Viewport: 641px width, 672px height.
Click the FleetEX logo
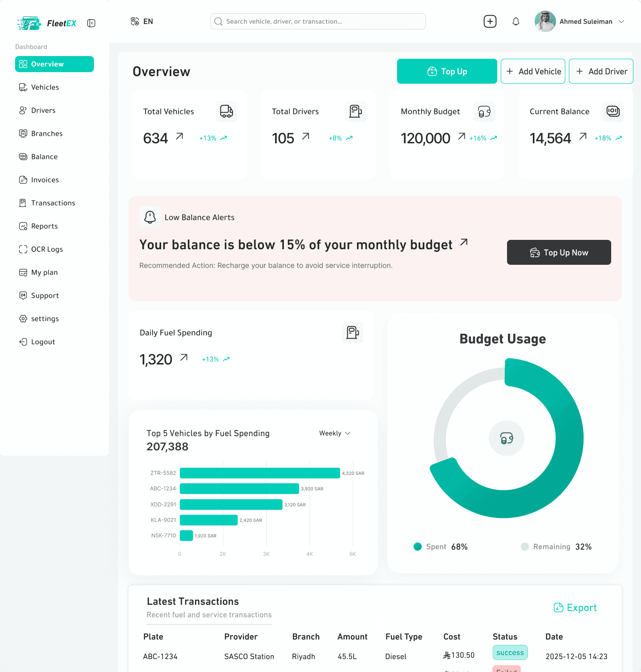46,23
